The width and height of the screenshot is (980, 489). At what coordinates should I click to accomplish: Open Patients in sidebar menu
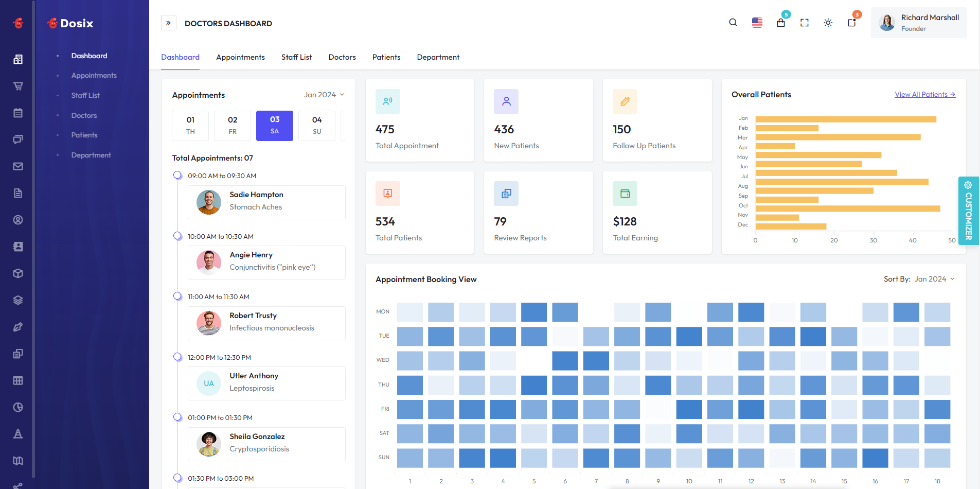(84, 135)
